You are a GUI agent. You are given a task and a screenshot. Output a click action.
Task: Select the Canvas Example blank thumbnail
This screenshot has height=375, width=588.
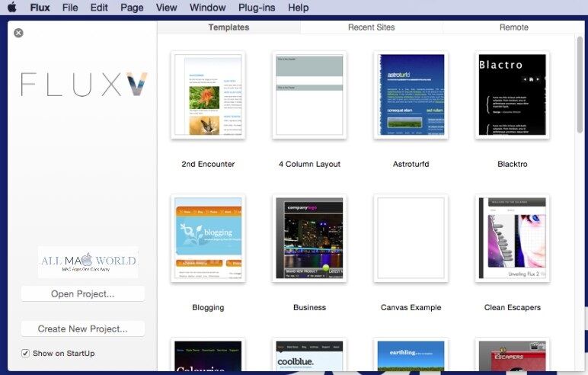coord(411,238)
